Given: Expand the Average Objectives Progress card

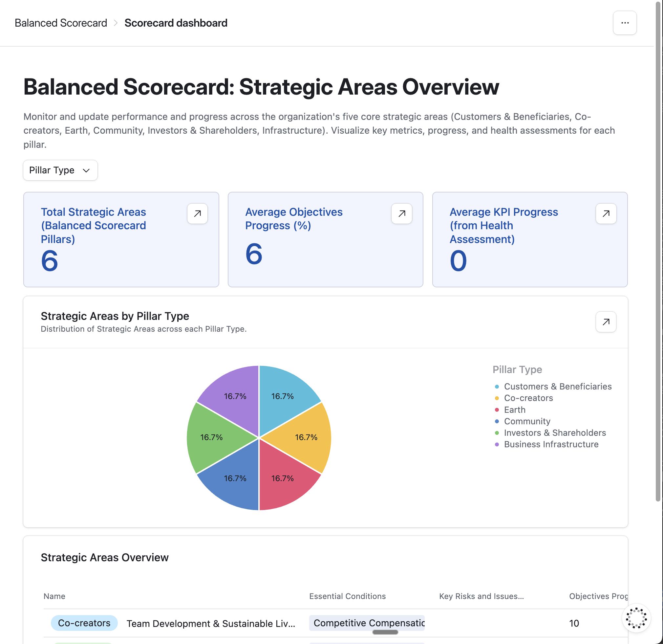Looking at the screenshot, I should click(401, 213).
